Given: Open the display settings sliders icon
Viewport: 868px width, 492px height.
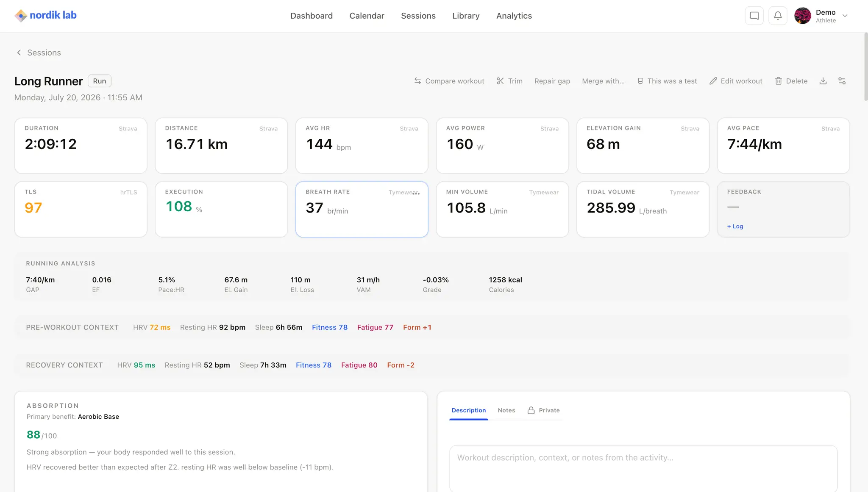Looking at the screenshot, I should [x=842, y=81].
